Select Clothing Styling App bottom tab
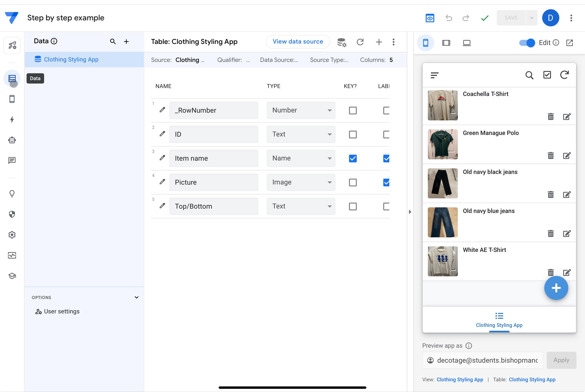585x392 pixels. 499,320
